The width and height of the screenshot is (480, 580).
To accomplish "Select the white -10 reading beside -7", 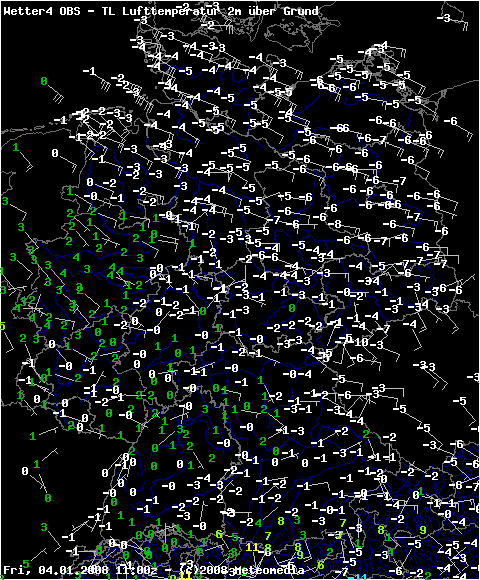I will point(358,342).
